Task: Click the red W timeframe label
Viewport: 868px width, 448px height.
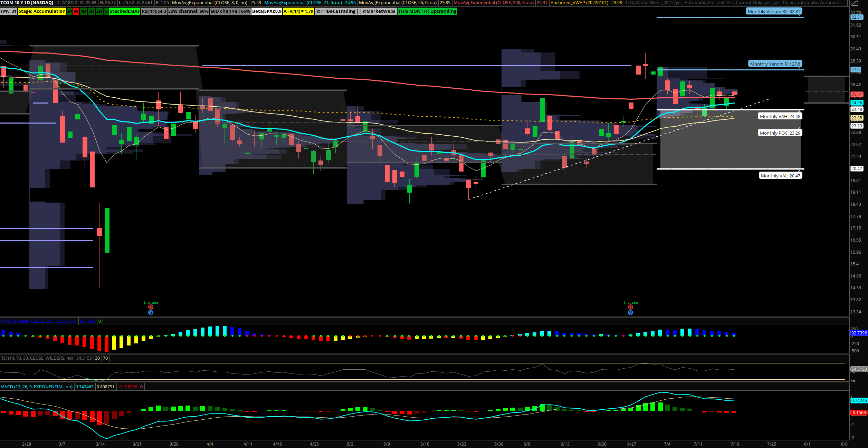Action: 76,11
